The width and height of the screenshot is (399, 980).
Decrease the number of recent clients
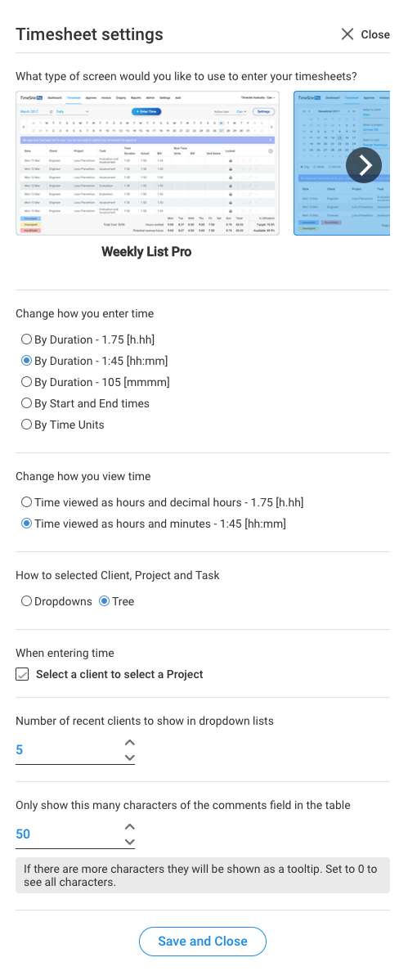click(129, 757)
